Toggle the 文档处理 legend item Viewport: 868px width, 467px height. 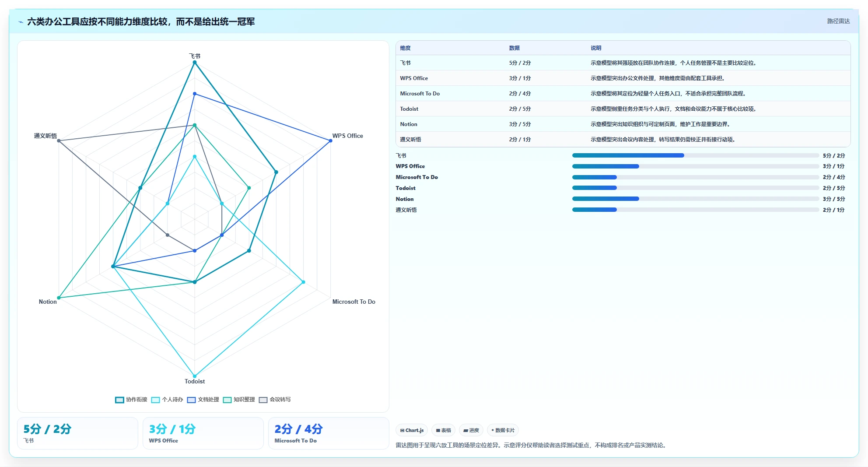[x=203, y=400]
